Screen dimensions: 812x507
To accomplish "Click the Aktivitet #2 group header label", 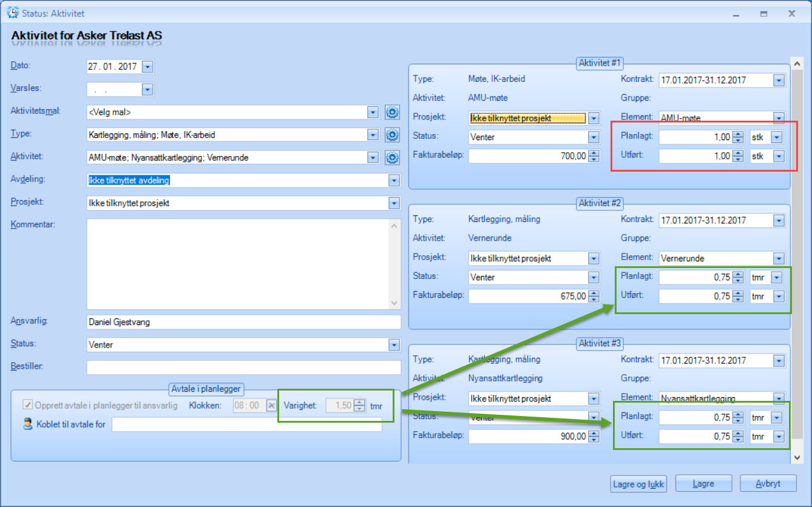I will pyautogui.click(x=600, y=203).
